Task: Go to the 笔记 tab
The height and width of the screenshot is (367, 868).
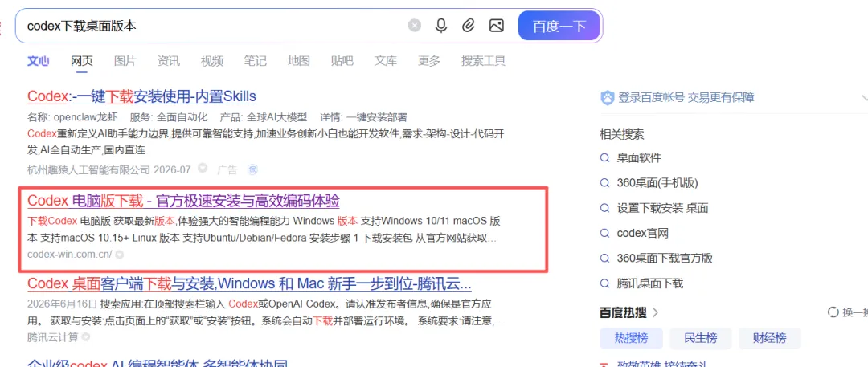Action: coord(256,61)
